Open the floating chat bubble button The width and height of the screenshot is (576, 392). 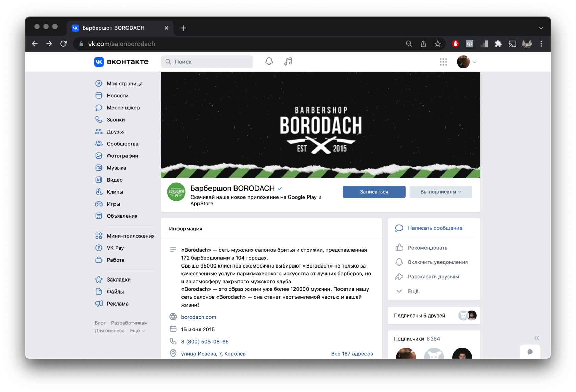click(x=530, y=352)
